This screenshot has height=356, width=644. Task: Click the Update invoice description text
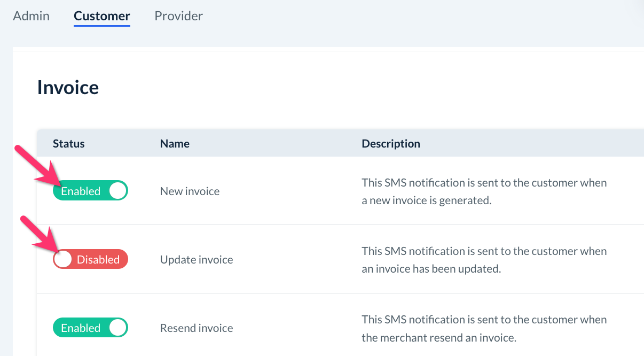point(484,260)
